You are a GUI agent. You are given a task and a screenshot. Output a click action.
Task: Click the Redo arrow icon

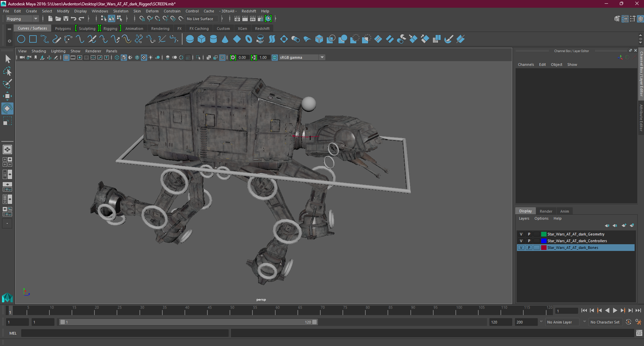click(81, 19)
